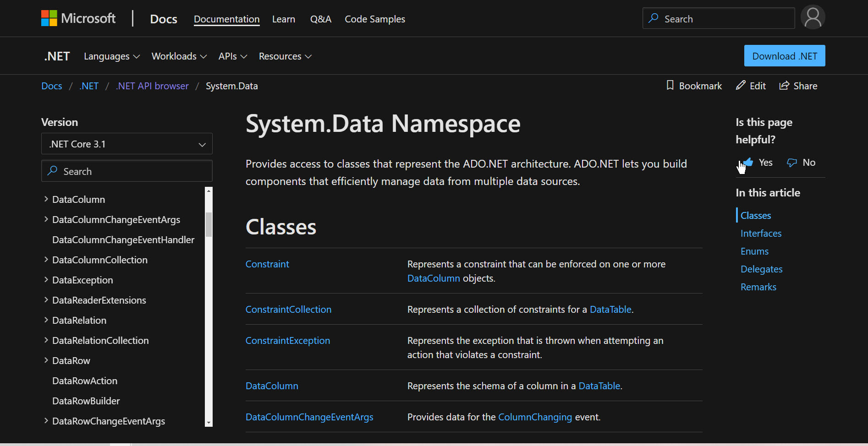
Task: Click the Microsoft logo icon
Action: 49,18
